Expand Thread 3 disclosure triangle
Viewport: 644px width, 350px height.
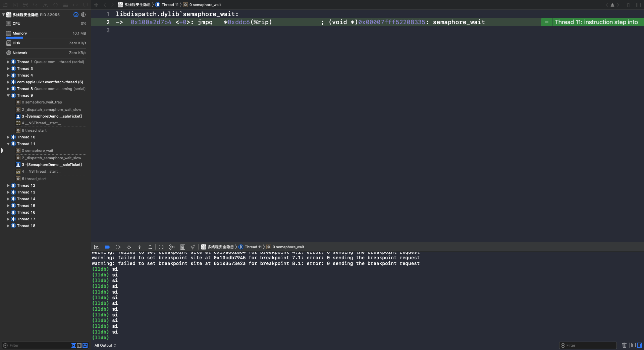[8, 69]
